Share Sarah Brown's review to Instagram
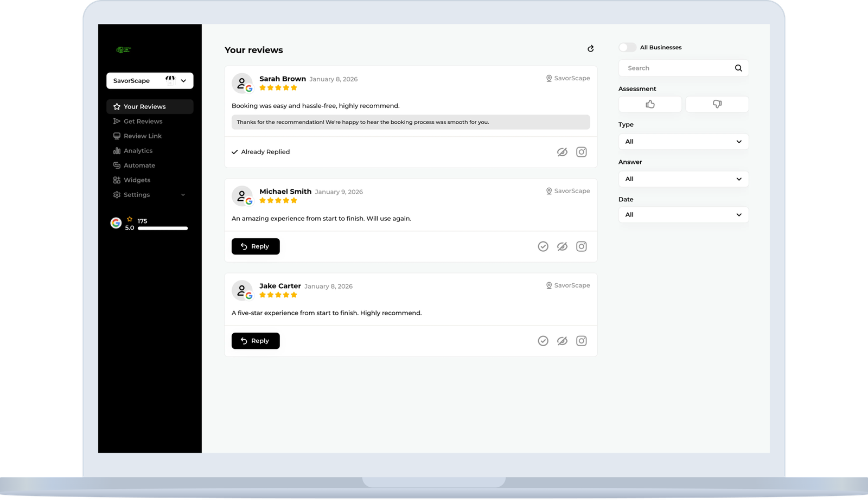 coord(581,152)
